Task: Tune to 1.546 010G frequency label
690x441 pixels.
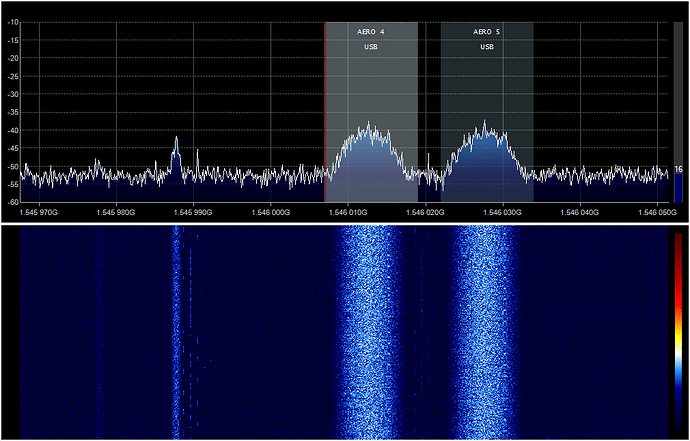Action: pos(348,212)
